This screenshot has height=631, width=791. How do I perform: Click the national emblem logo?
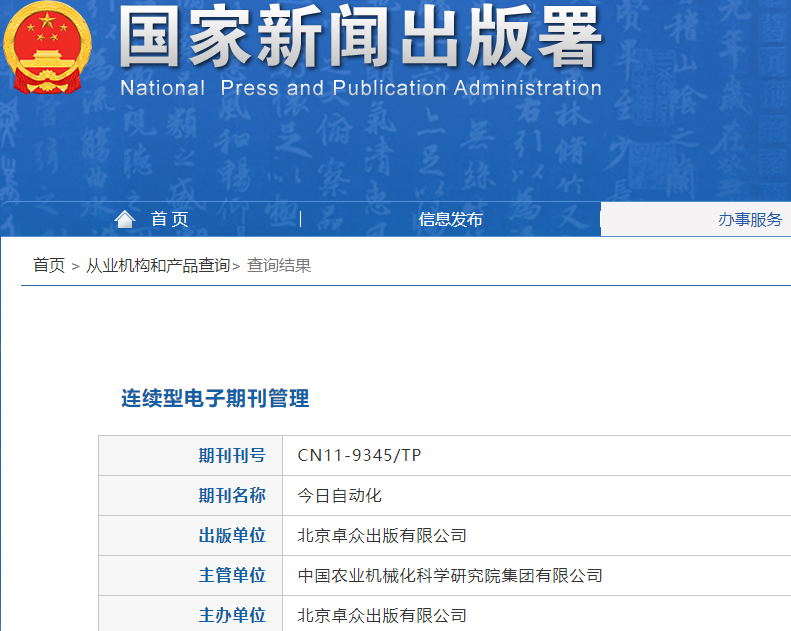coord(47,48)
